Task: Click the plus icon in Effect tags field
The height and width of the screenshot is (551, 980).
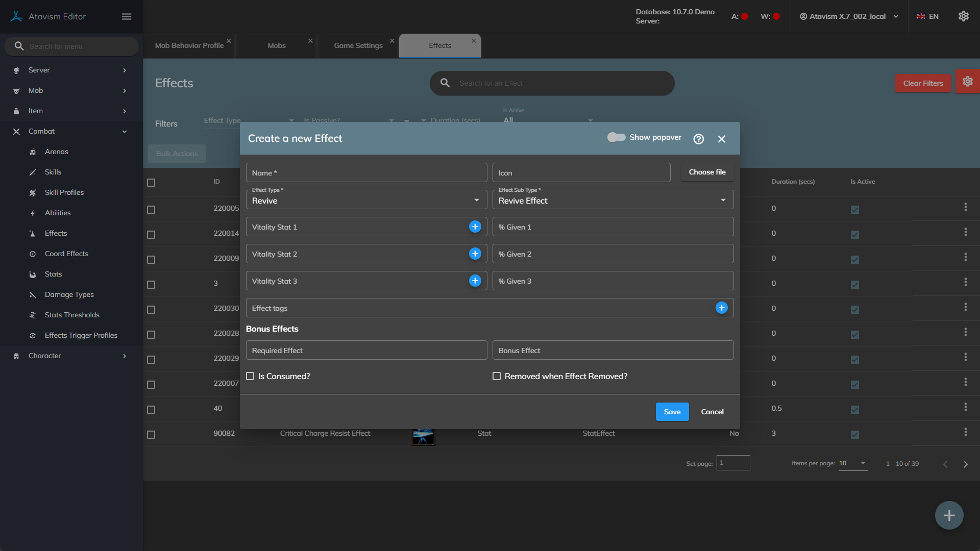Action: point(721,308)
